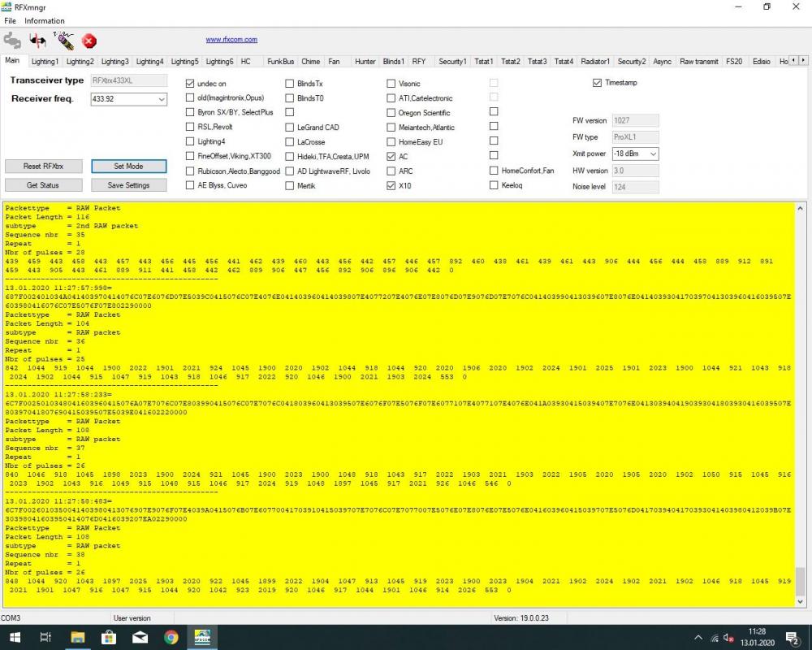This screenshot has width=812, height=650.
Task: Switch to the Lighting2 tab
Action: click(80, 61)
